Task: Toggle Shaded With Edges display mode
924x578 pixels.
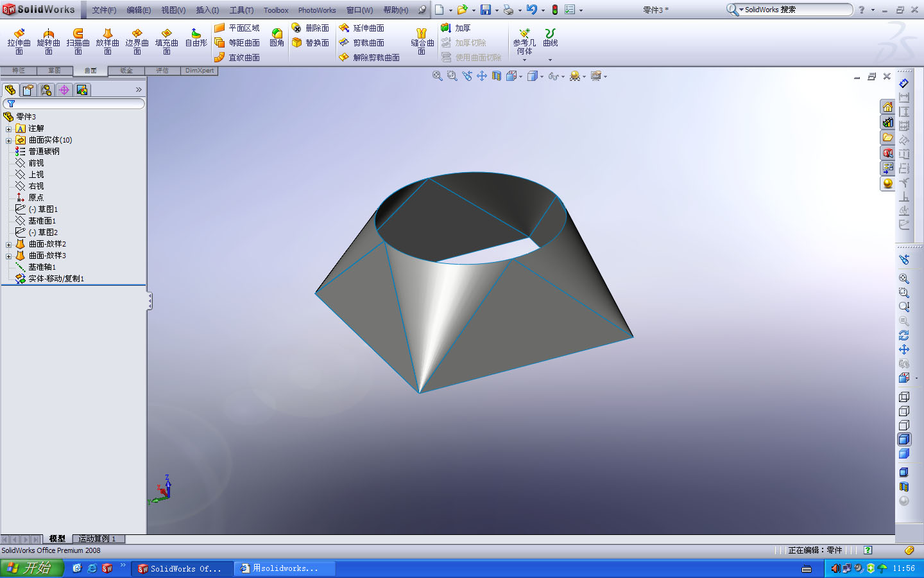Action: tap(904, 439)
